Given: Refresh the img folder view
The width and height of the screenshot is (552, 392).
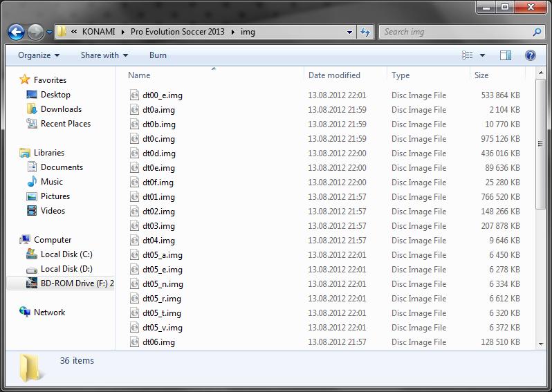Looking at the screenshot, I should point(365,32).
